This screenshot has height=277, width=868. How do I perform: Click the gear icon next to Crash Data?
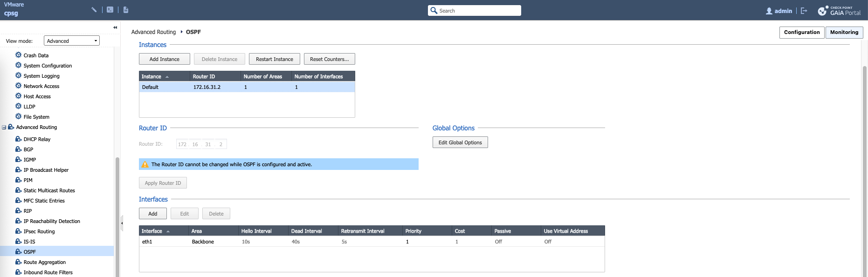tap(19, 55)
